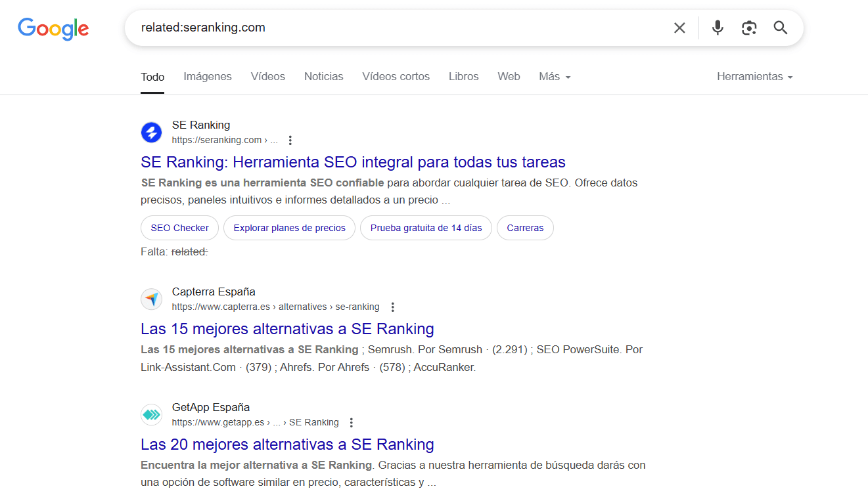The image size is (868, 497).
Task: Open options menu for SE Ranking result
Action: (290, 140)
